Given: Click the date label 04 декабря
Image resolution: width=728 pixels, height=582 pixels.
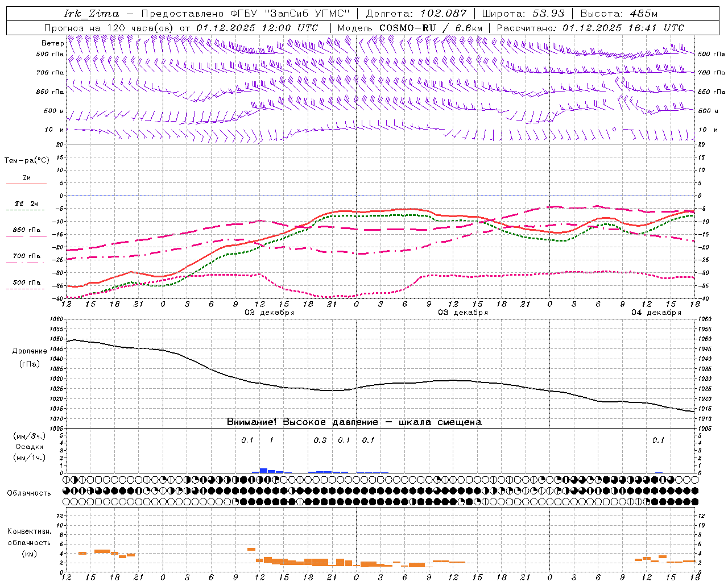Looking at the screenshot, I should 656,313.
